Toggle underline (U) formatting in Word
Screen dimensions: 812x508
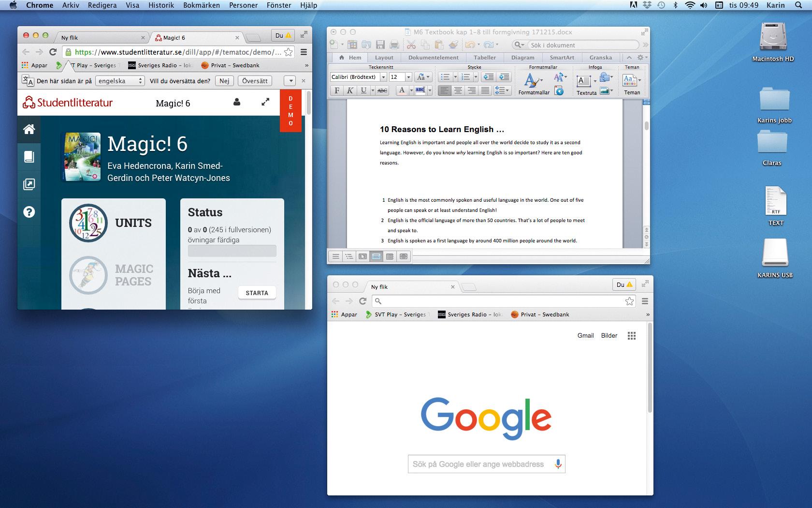(x=363, y=90)
